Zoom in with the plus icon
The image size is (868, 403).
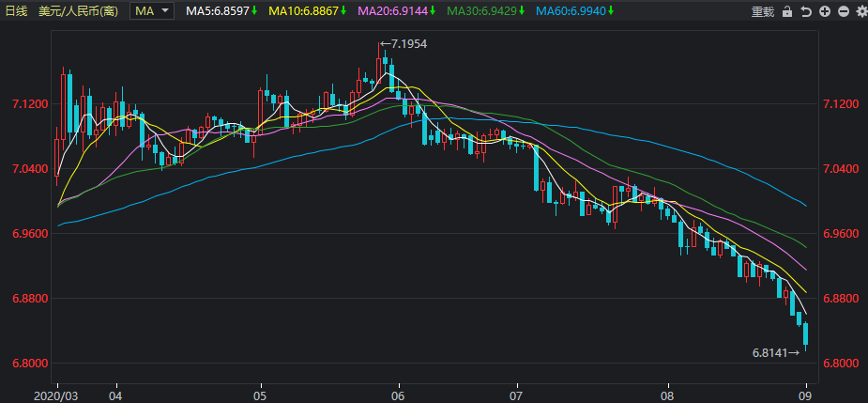825,11
